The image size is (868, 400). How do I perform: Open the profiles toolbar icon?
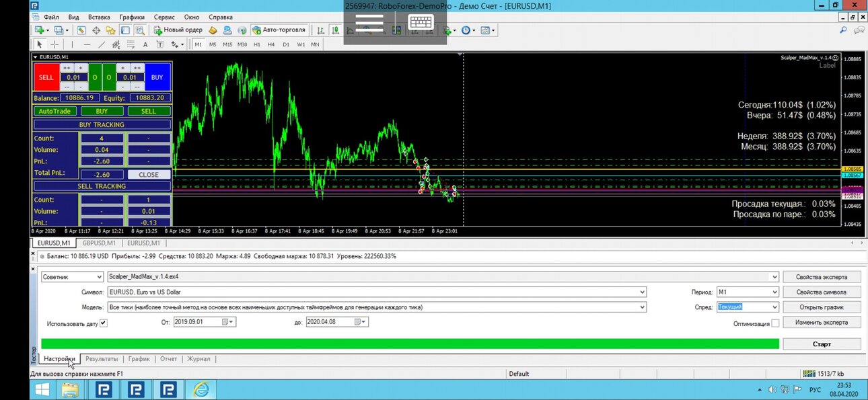click(x=59, y=30)
